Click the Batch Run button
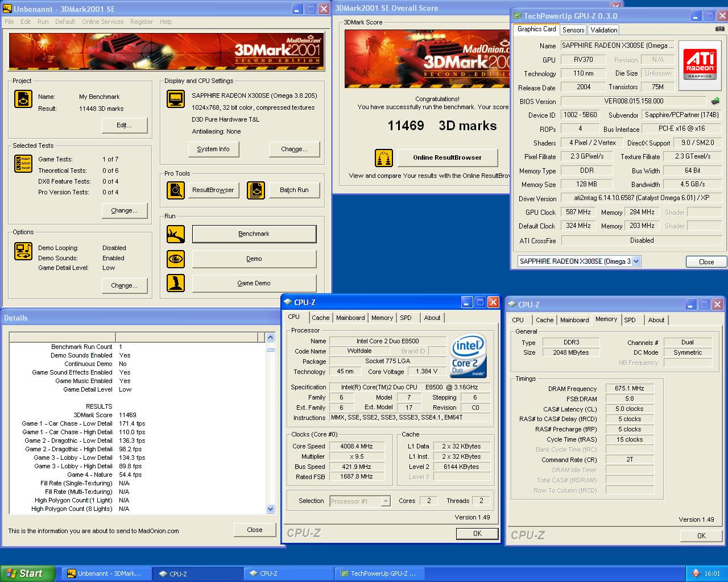The height and width of the screenshot is (582, 728). coord(294,190)
